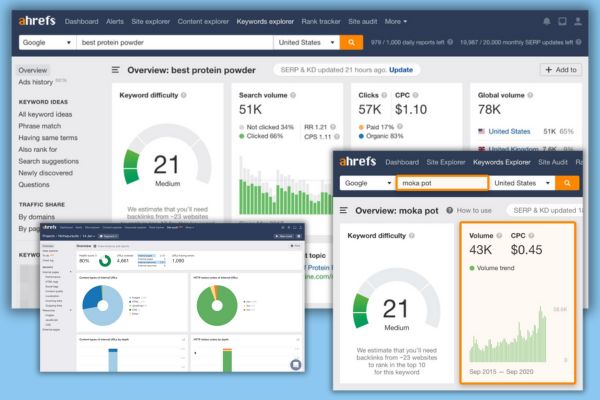Viewport: 600px width, 400px height.
Task: Select Overview in the left sidebar
Action: (33, 70)
